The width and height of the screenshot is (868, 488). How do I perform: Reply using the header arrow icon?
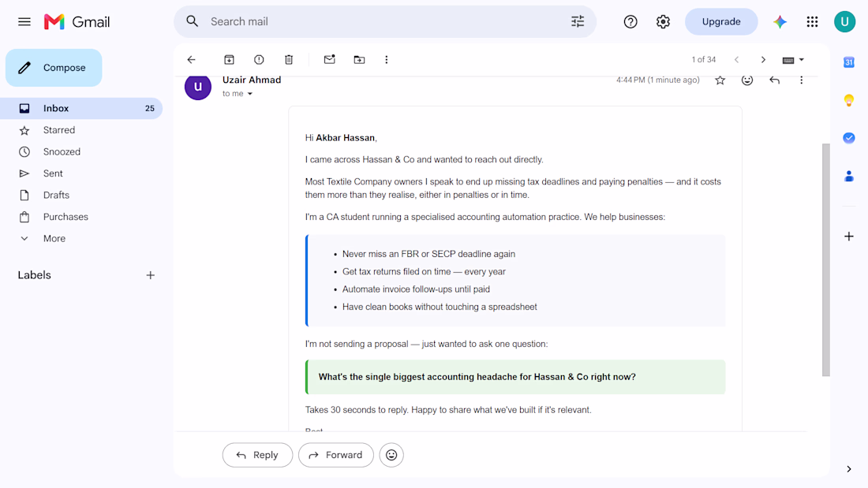774,80
